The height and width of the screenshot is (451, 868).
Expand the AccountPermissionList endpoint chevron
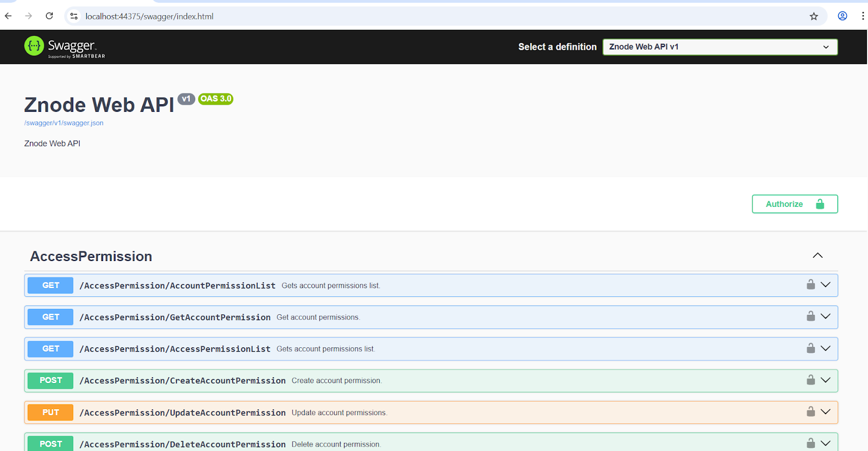pyautogui.click(x=826, y=284)
